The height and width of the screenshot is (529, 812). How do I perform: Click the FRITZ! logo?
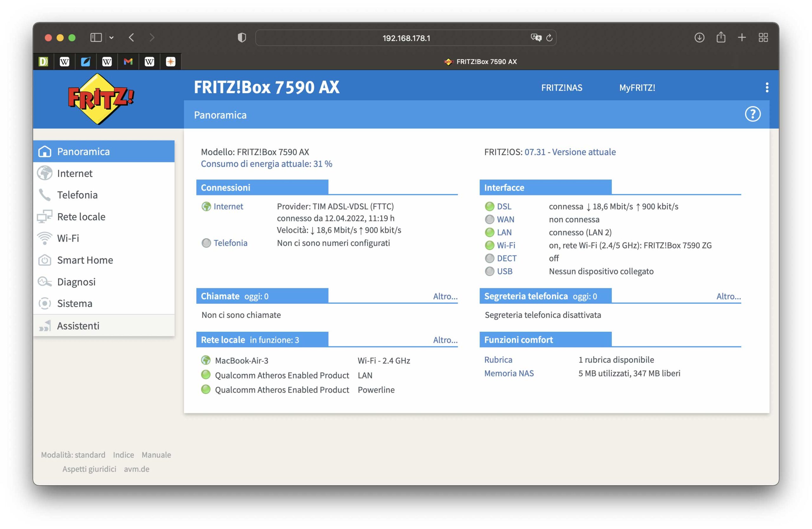coord(101,99)
